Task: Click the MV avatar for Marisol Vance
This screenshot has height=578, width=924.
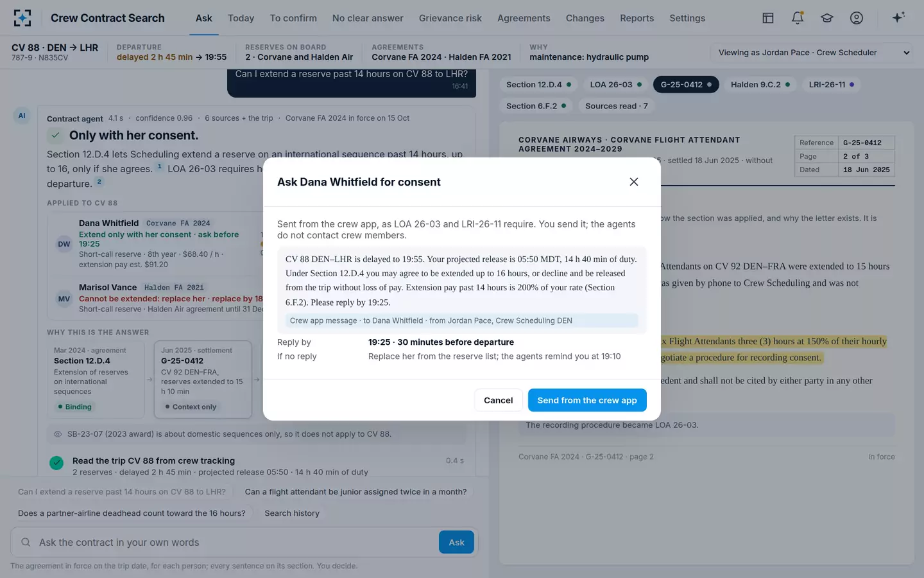Action: (64, 299)
